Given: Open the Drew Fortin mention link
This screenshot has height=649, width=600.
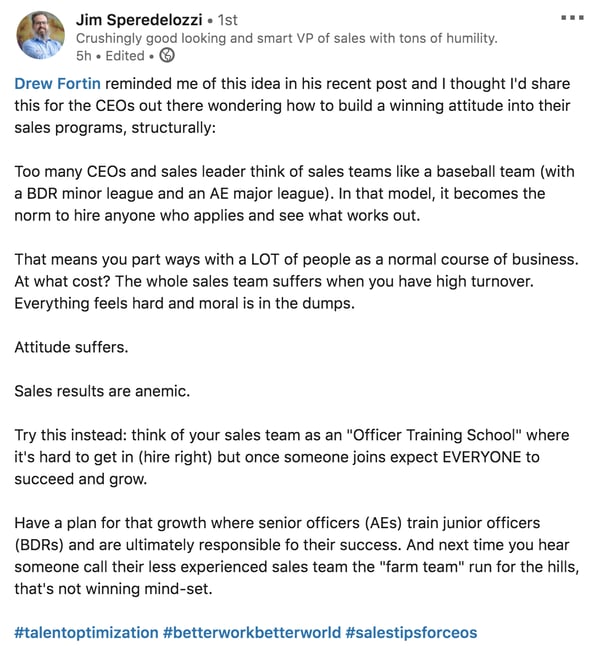Looking at the screenshot, I should tap(57, 84).
